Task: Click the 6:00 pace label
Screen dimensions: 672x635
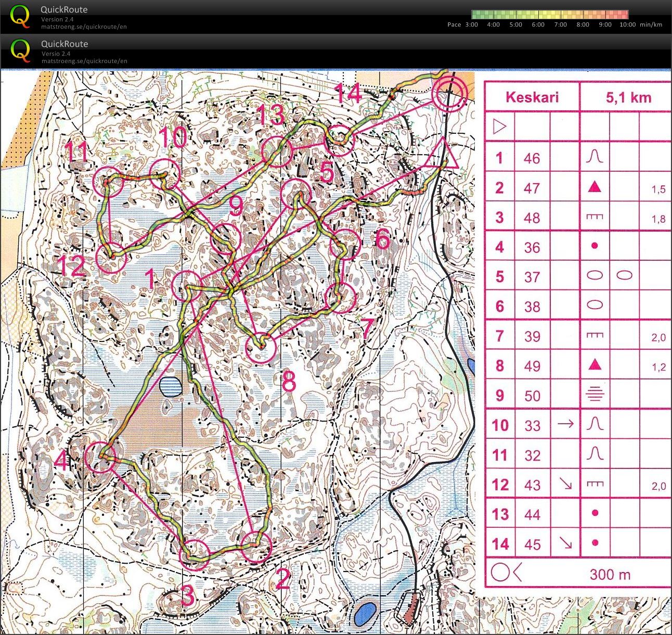Action: pos(538,24)
